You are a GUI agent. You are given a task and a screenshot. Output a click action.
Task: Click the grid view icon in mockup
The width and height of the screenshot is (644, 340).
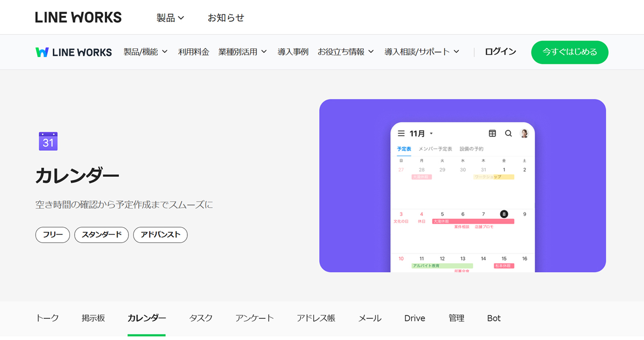(492, 133)
